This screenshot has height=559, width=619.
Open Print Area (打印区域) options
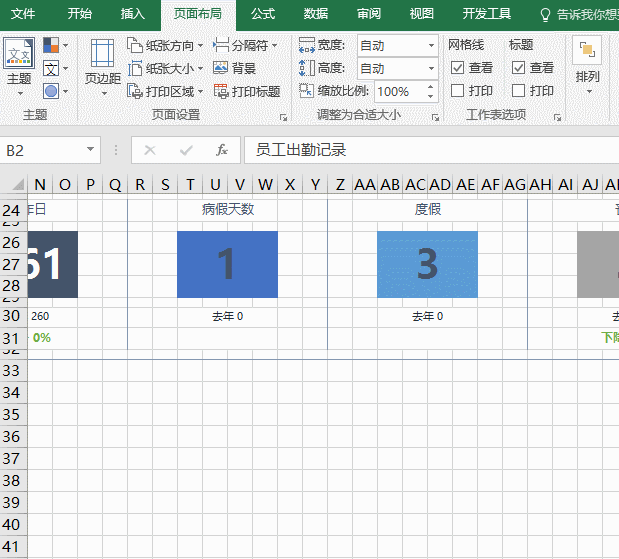tap(166, 91)
